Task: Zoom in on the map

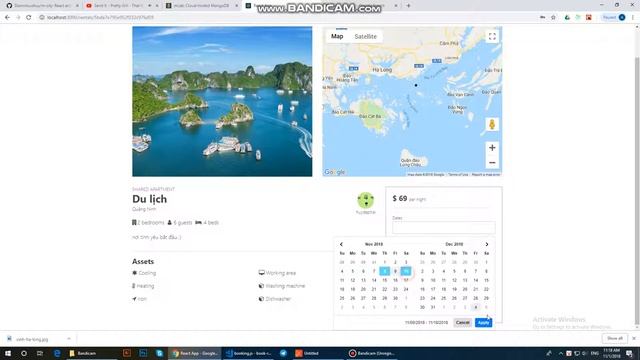Action: [492, 148]
